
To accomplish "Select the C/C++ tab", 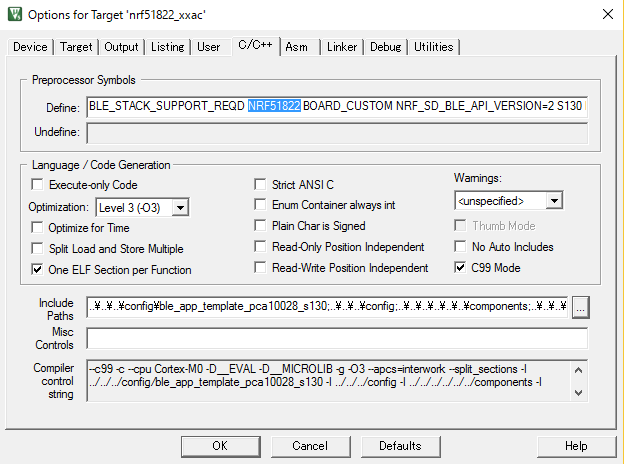I will [x=255, y=45].
